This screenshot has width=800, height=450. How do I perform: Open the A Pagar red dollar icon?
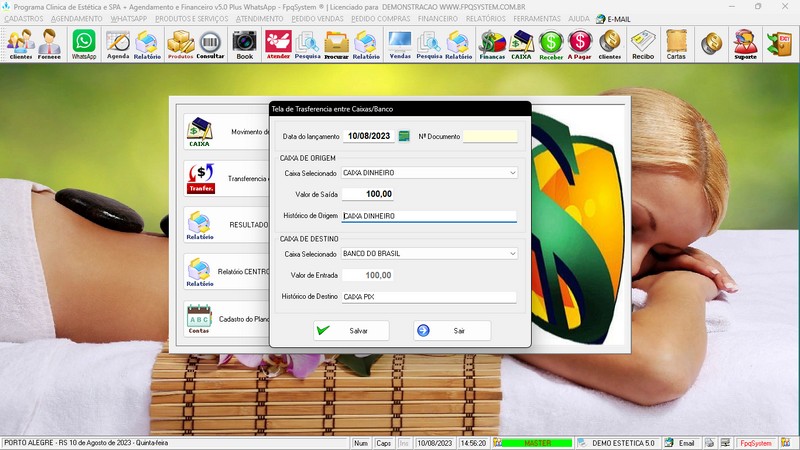pyautogui.click(x=580, y=44)
